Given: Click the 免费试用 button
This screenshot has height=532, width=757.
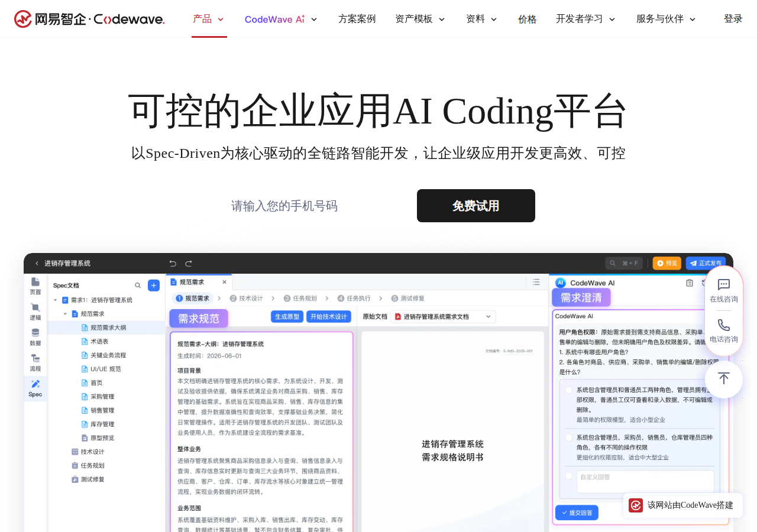Looking at the screenshot, I should click(x=476, y=206).
